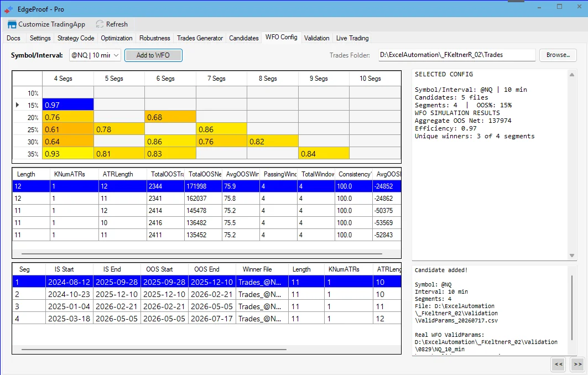Click the TotalOOSTrades column header
This screenshot has height=375, width=588.
tap(166, 174)
